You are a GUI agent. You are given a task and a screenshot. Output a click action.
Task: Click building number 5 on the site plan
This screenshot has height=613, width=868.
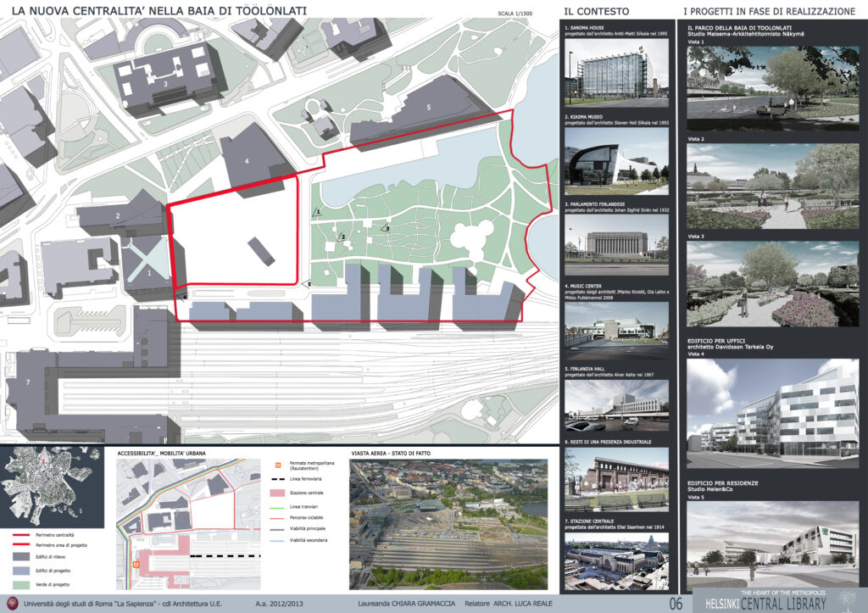428,107
